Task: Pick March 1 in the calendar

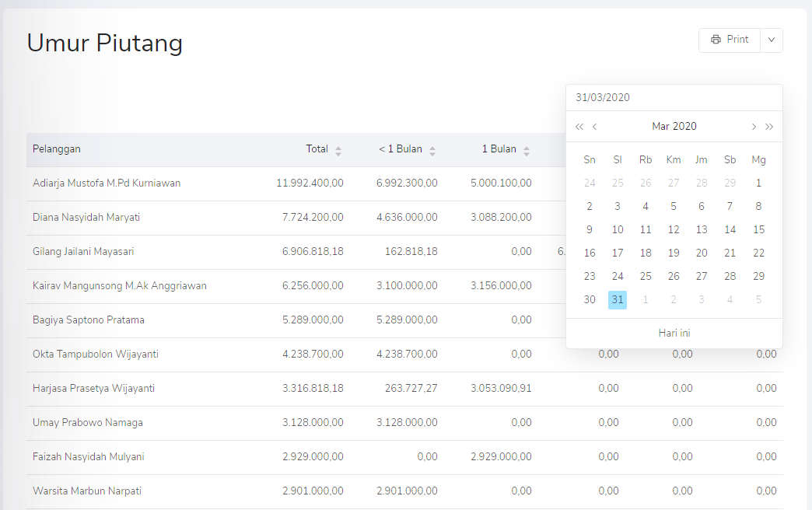Action: (758, 183)
